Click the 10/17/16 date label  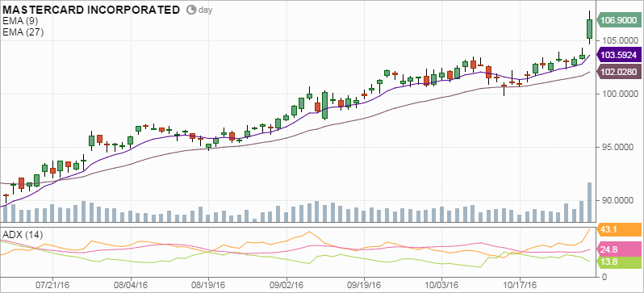pyautogui.click(x=520, y=285)
